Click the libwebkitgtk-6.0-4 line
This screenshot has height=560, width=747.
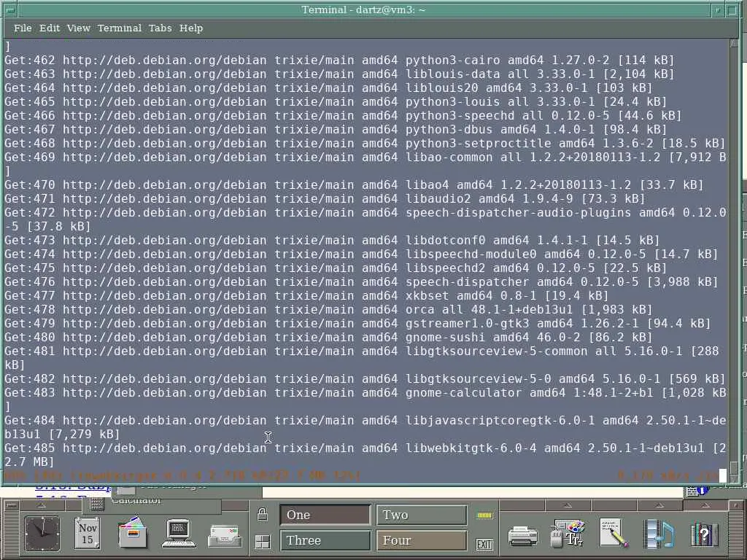365,455
